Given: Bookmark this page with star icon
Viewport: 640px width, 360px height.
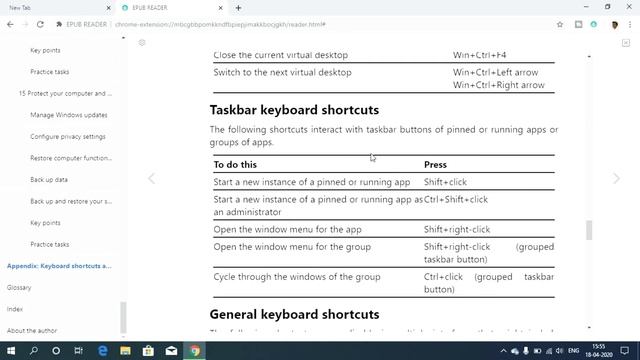Looking at the screenshot, I should [560, 24].
